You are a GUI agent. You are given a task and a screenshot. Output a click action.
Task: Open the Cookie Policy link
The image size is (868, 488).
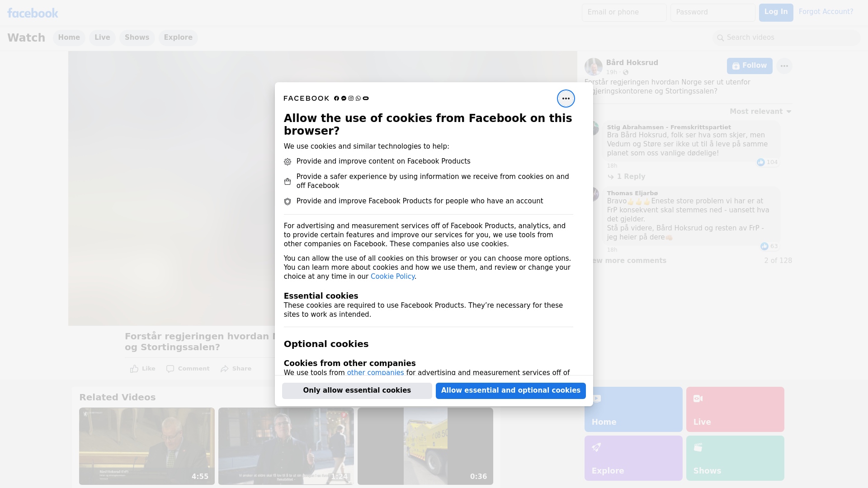point(392,277)
